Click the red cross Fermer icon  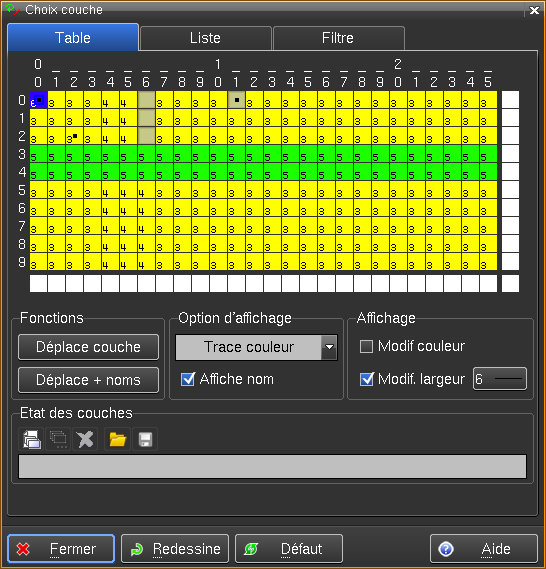pos(23,549)
